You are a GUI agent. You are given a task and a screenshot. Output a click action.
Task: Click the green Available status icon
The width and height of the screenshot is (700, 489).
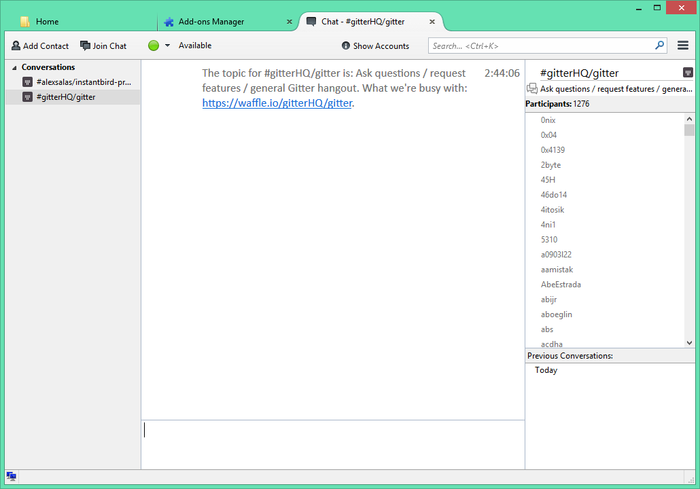(153, 46)
